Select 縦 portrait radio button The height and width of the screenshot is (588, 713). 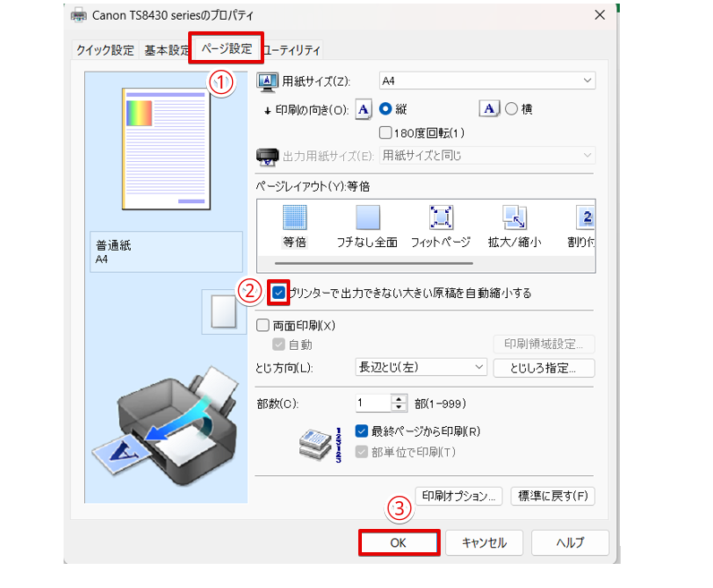click(x=385, y=109)
